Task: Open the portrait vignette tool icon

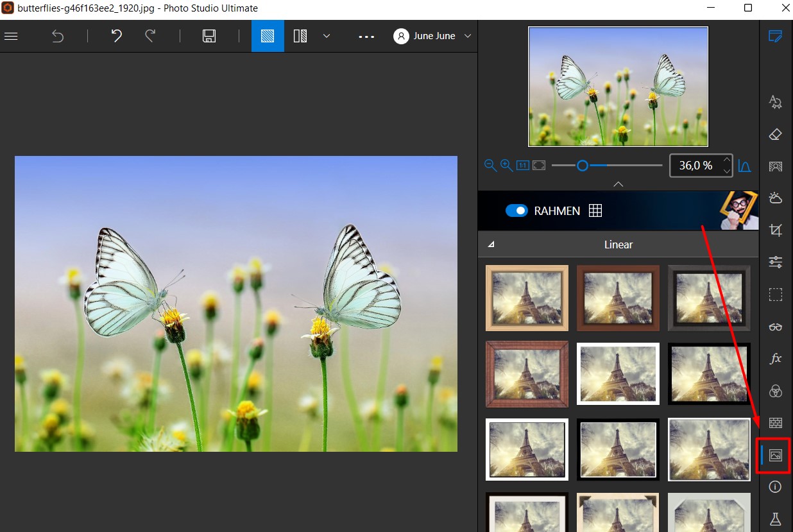Action: (776, 166)
